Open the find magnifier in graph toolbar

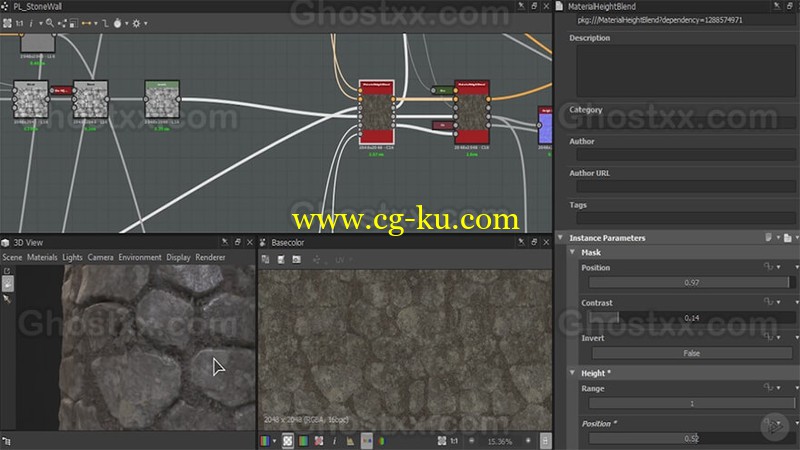coord(49,23)
